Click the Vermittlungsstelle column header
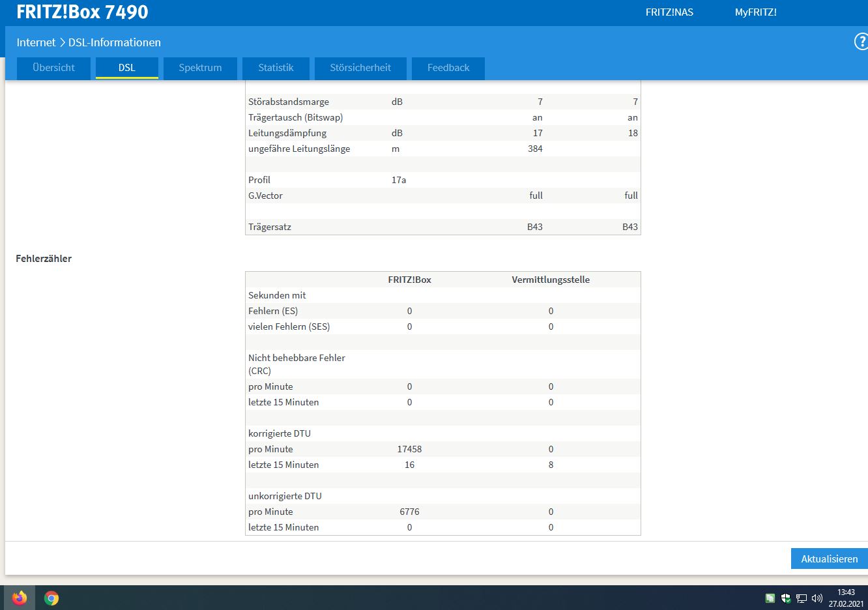This screenshot has height=610, width=868. [551, 280]
